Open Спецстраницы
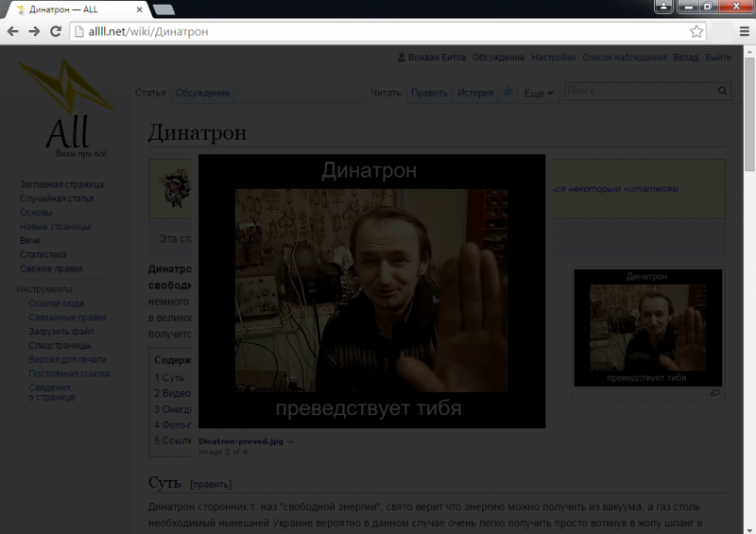Viewport: 756px width, 534px height. (x=60, y=345)
